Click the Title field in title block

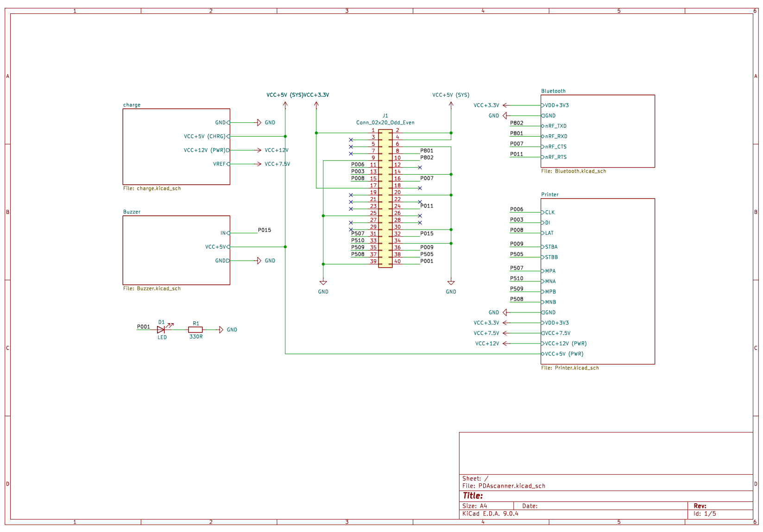pos(473,496)
